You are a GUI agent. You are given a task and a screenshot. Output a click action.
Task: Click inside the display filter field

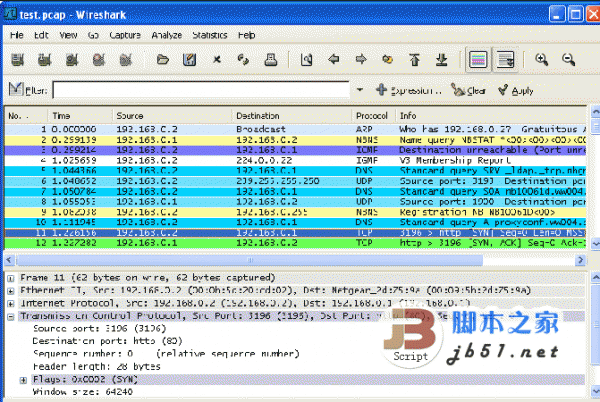point(201,90)
